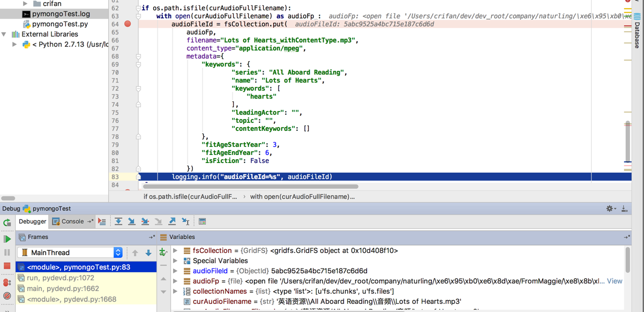
Task: Select previous frame up arrow
Action: (135, 252)
